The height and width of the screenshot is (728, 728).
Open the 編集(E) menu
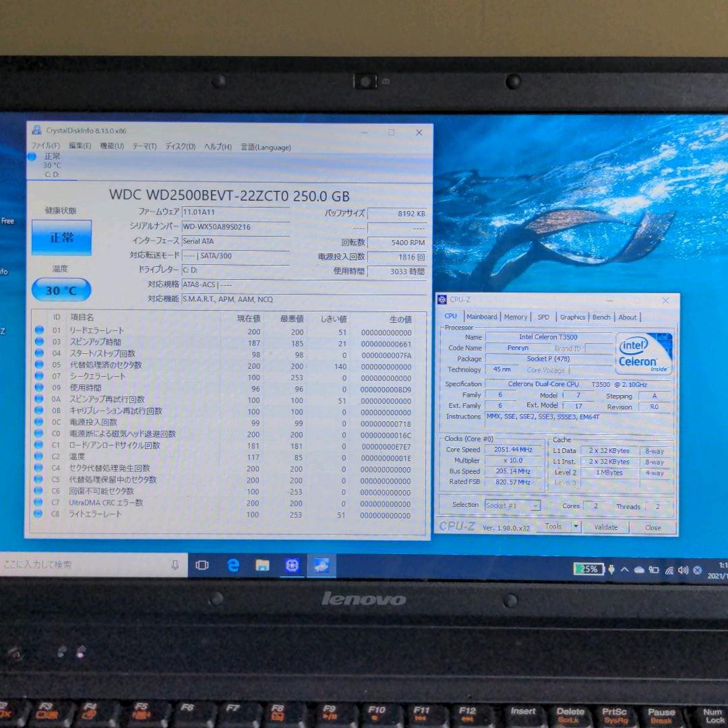(80, 146)
